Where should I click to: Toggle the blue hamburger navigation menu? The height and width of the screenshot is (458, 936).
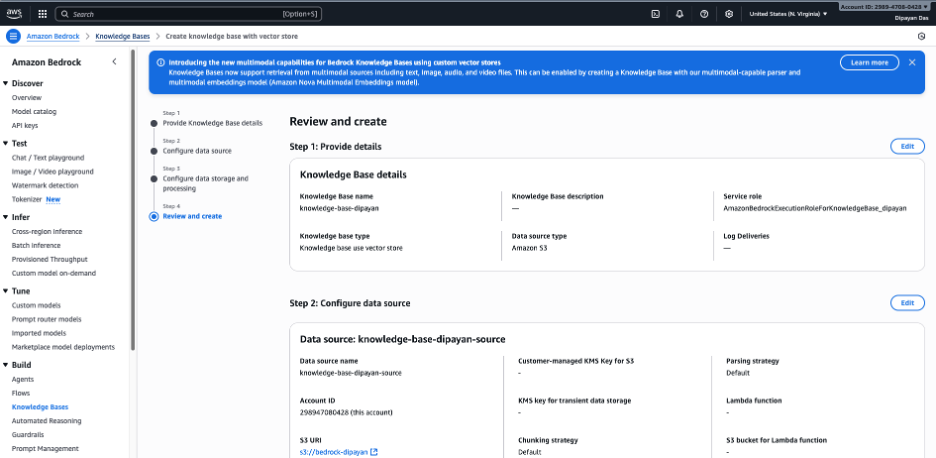(x=13, y=36)
